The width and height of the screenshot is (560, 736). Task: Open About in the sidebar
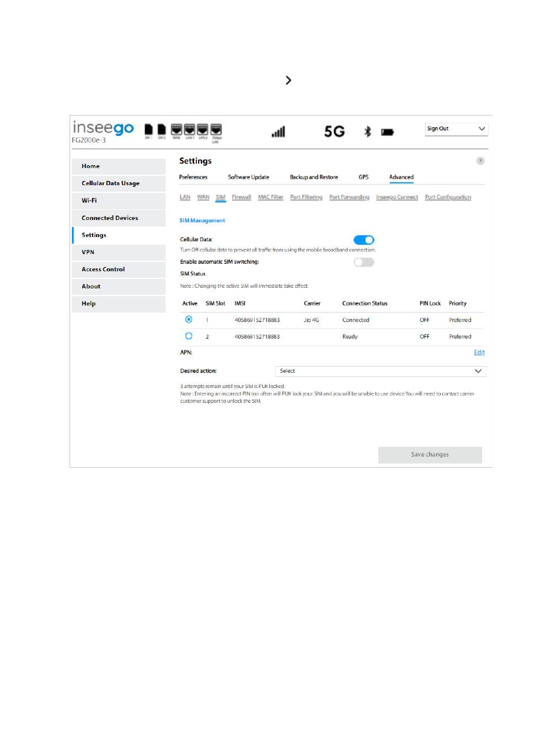pos(118,286)
